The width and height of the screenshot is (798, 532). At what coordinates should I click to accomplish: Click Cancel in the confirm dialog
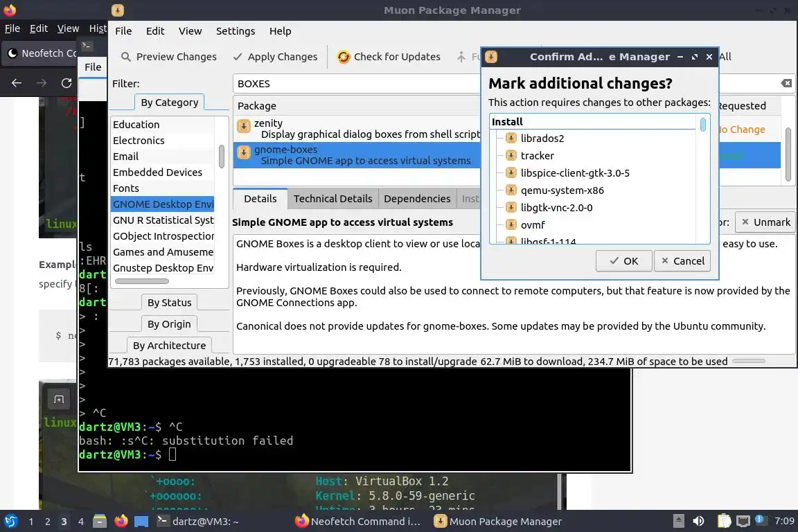pyautogui.click(x=682, y=260)
